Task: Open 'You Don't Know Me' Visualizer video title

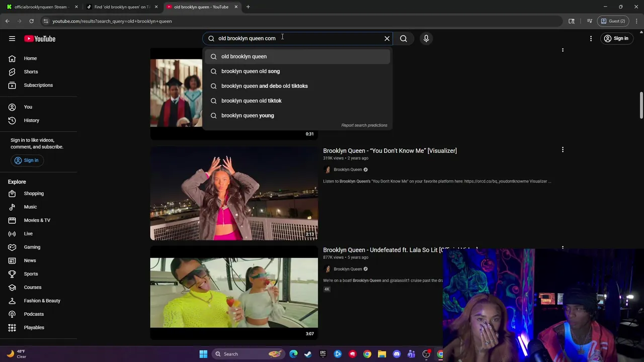Action: pos(390,151)
